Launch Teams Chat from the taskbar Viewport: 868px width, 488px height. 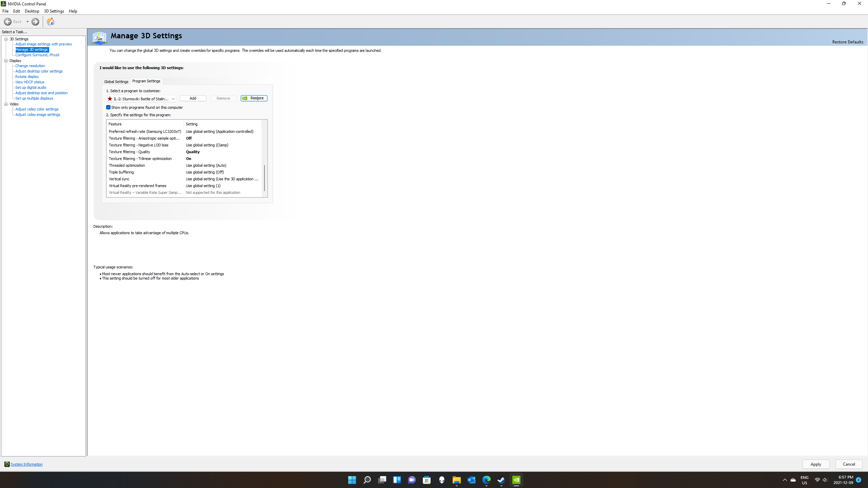[412, 480]
